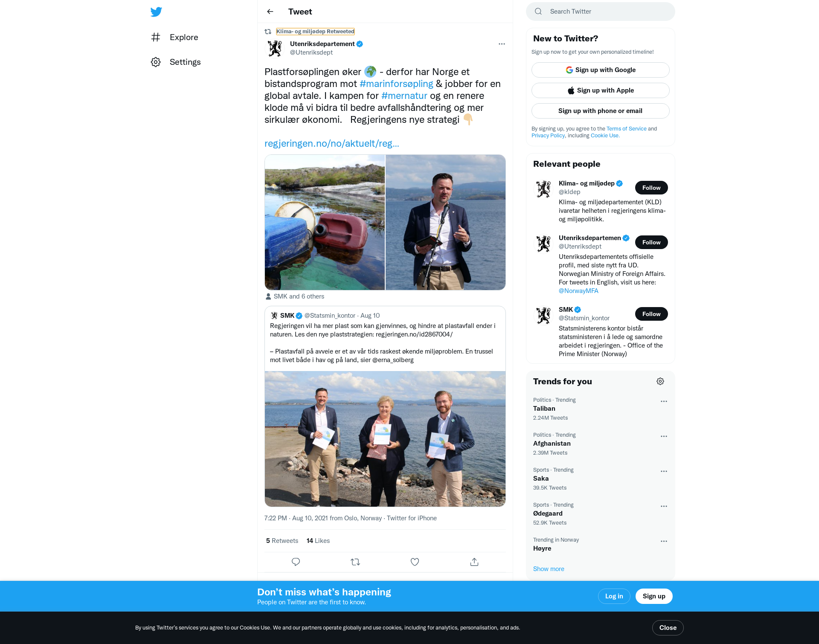Click @kldep handle in Relevant people
The image size is (819, 644).
569,192
